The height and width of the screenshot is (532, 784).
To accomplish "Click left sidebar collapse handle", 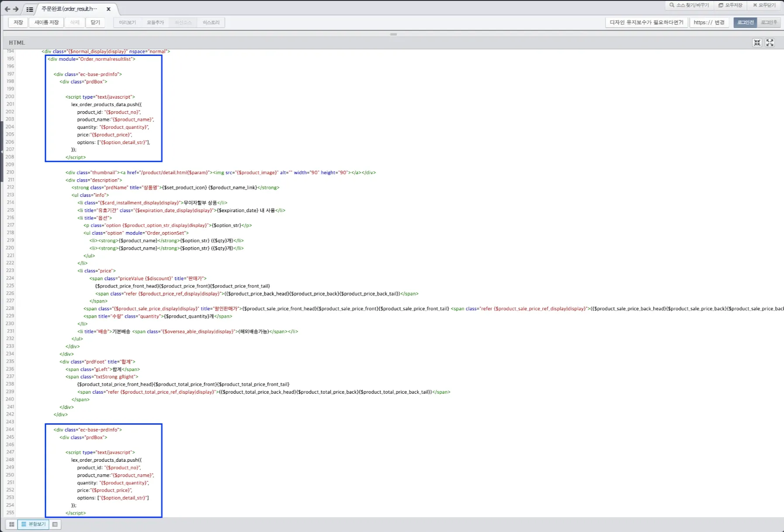I will (2, 151).
